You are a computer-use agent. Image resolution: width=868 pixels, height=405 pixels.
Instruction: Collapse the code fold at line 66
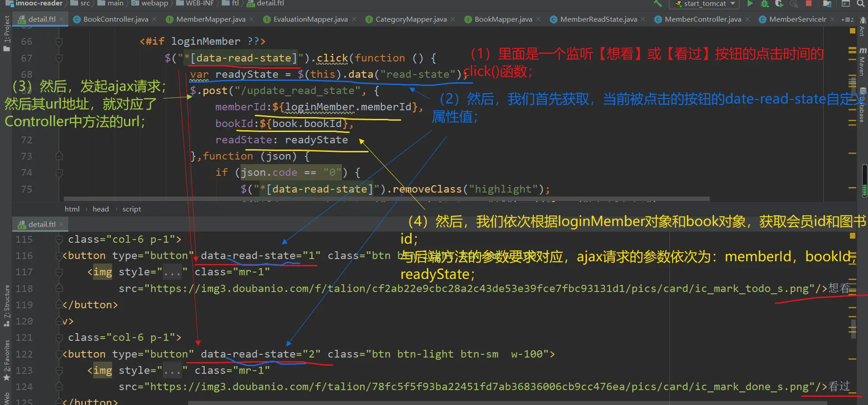[x=59, y=42]
